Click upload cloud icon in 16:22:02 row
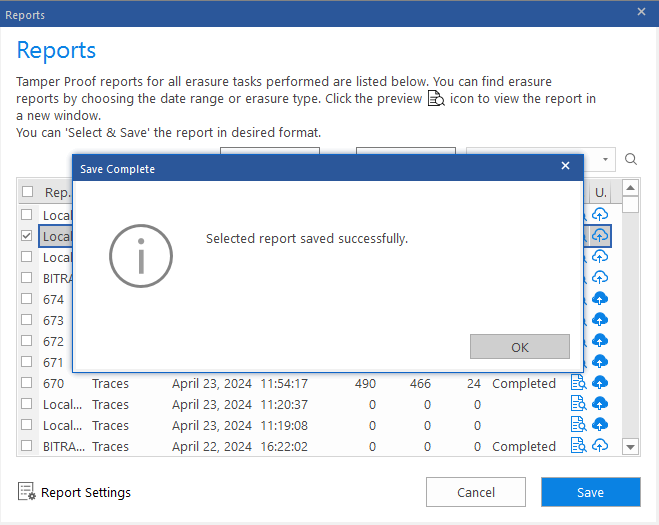 (x=600, y=446)
